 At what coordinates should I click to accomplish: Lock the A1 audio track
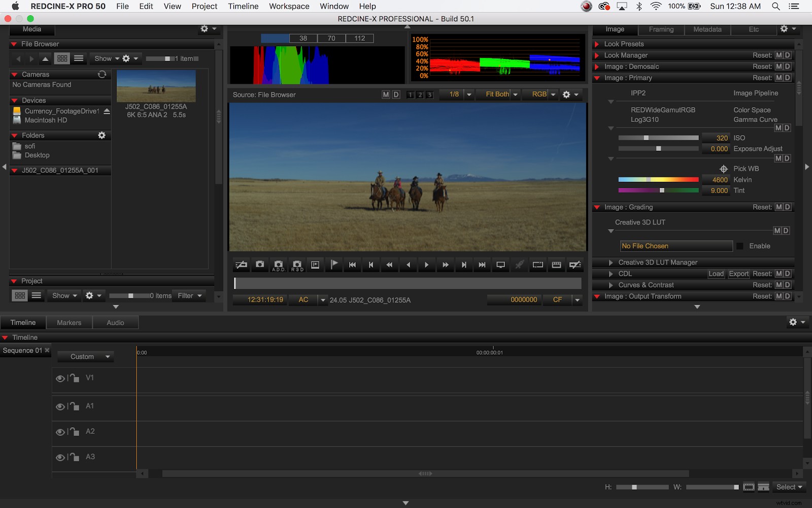point(75,406)
